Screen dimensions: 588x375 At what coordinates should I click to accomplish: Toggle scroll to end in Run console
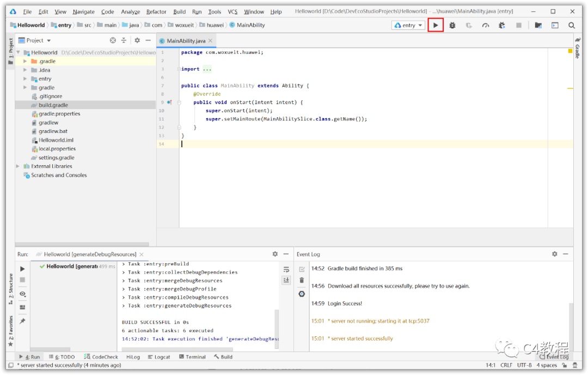tap(286, 280)
